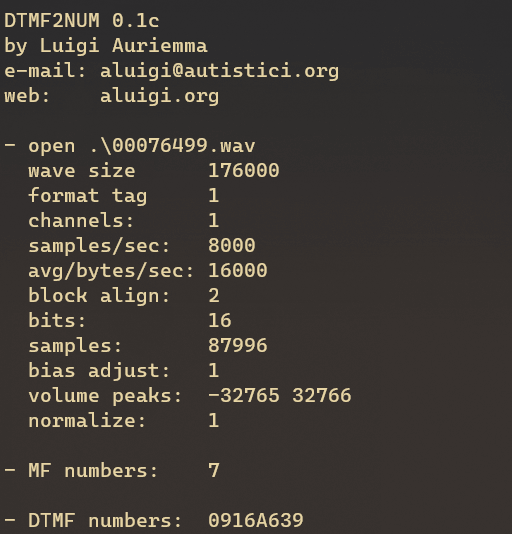
Task: Click the DTMF numbers label
Action: click(105, 521)
